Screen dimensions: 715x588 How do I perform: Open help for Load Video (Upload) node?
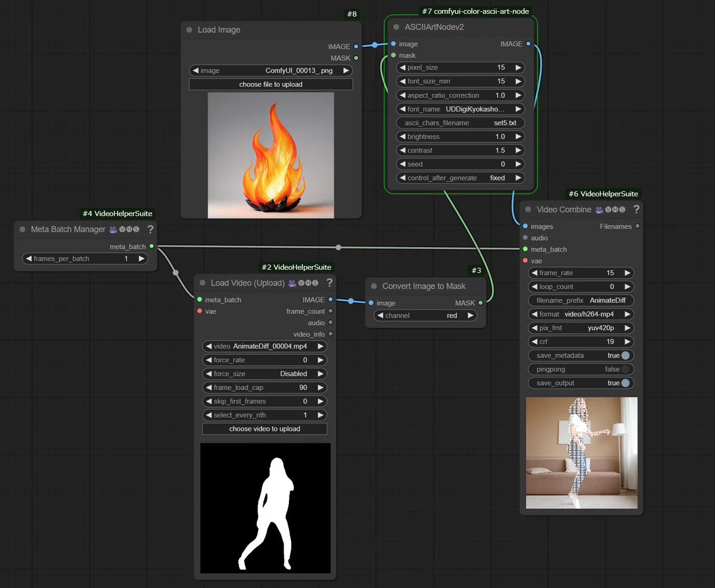[329, 283]
